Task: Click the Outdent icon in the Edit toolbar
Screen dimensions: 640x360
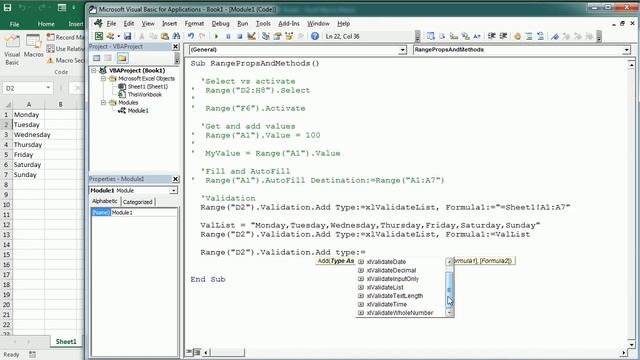Action: tap(503, 36)
